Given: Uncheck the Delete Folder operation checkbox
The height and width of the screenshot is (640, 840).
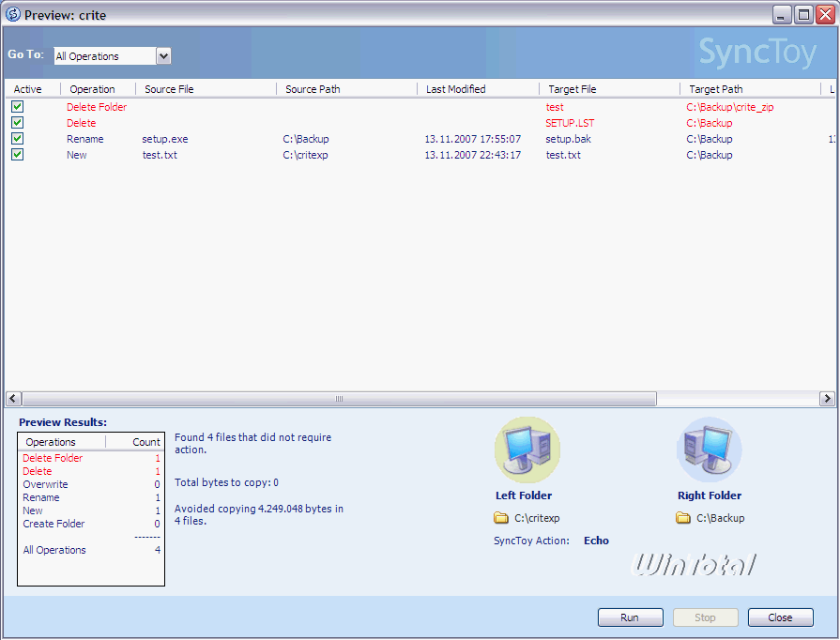Looking at the screenshot, I should [17, 107].
